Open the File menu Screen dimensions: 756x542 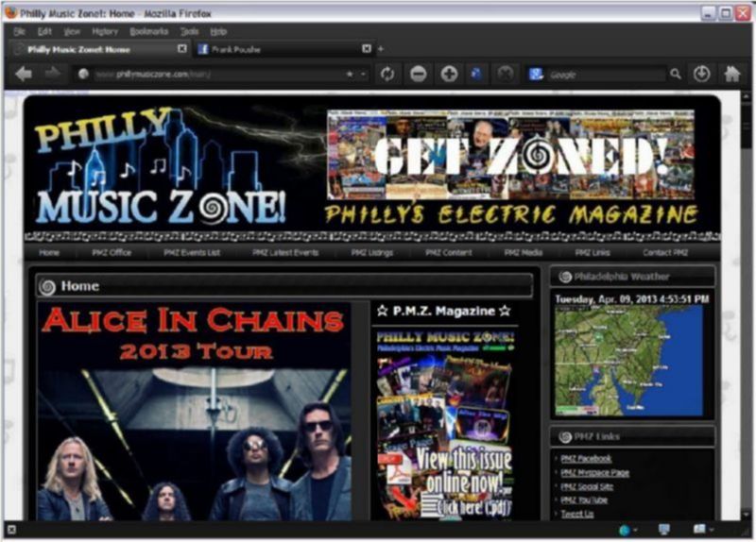point(19,32)
